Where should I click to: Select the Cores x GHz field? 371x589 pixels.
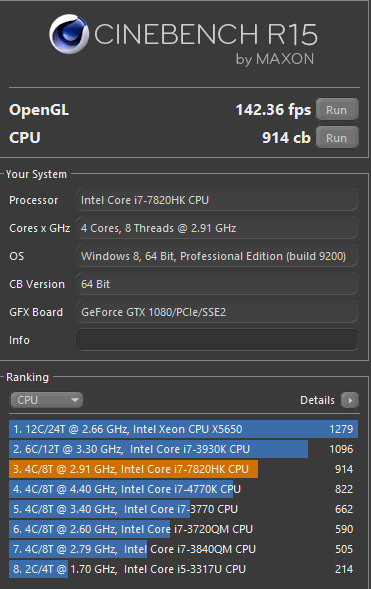point(217,228)
